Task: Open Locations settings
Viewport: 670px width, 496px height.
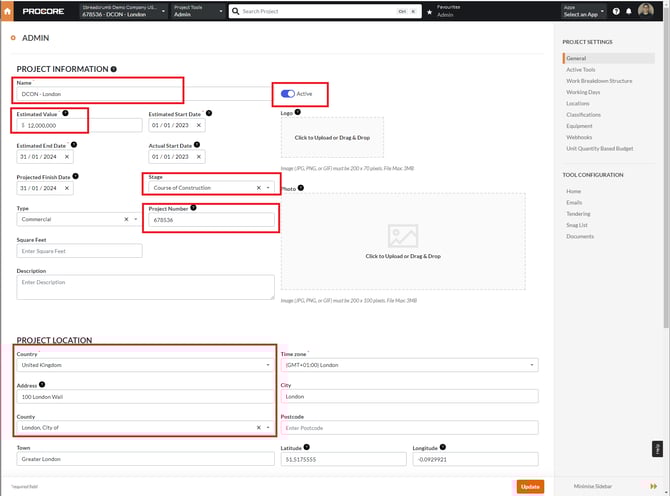Action: click(578, 103)
